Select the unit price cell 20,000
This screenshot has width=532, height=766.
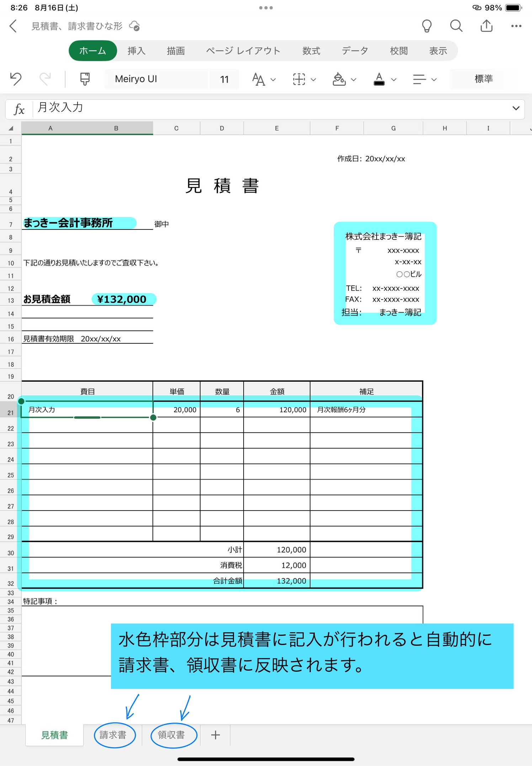[176, 410]
